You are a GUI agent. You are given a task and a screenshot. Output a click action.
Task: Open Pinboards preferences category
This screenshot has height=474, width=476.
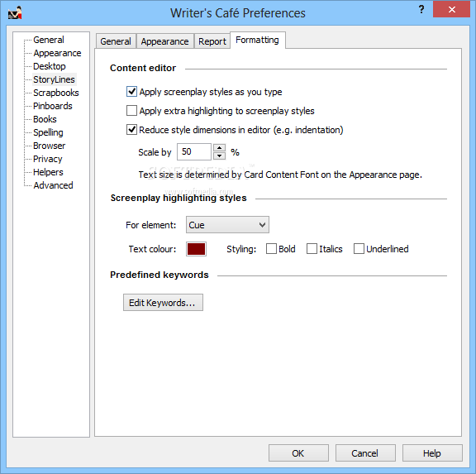(53, 106)
